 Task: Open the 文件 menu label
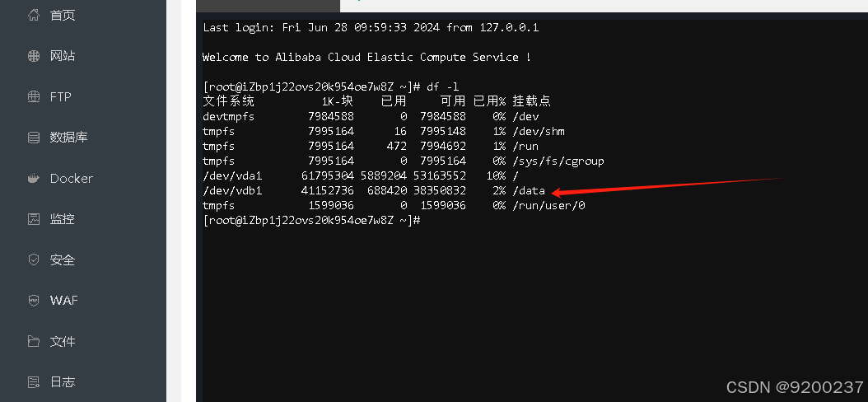point(63,341)
